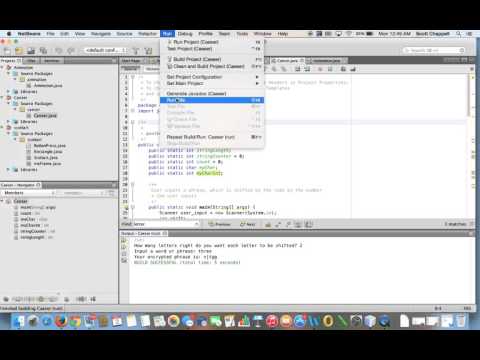480x360 pixels.
Task: Switch to the Start Page tab
Action: (x=133, y=61)
